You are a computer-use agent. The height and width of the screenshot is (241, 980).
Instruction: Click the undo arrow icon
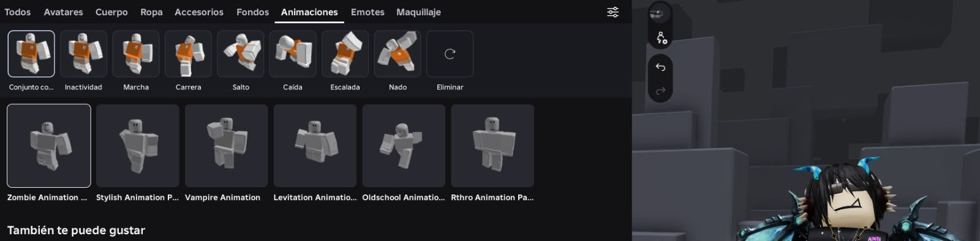[x=660, y=67]
